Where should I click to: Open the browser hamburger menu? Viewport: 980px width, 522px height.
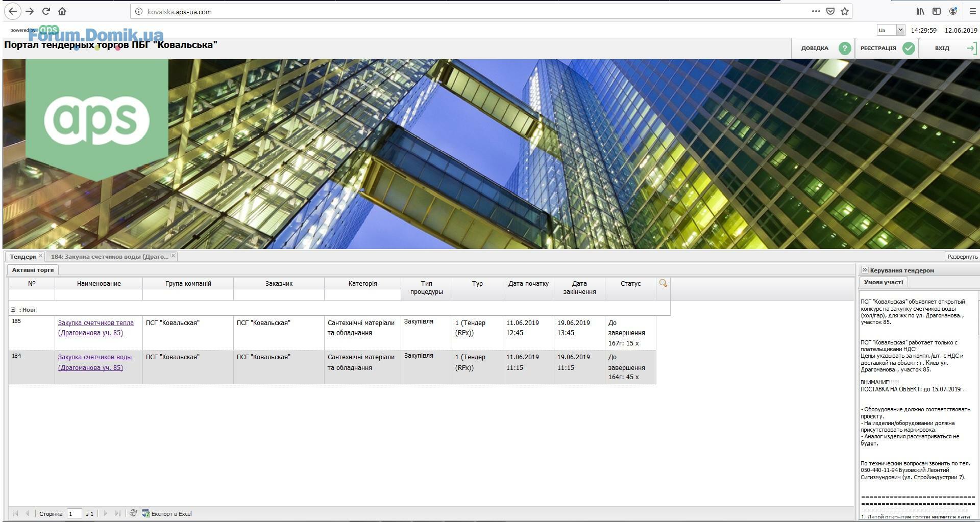pyautogui.click(x=972, y=11)
